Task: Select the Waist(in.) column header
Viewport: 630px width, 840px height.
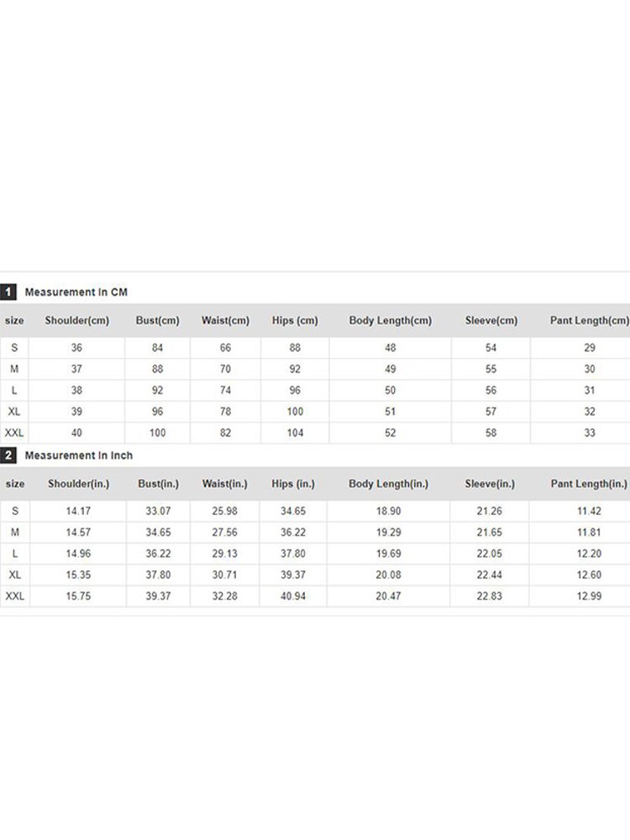Action: 226,484
